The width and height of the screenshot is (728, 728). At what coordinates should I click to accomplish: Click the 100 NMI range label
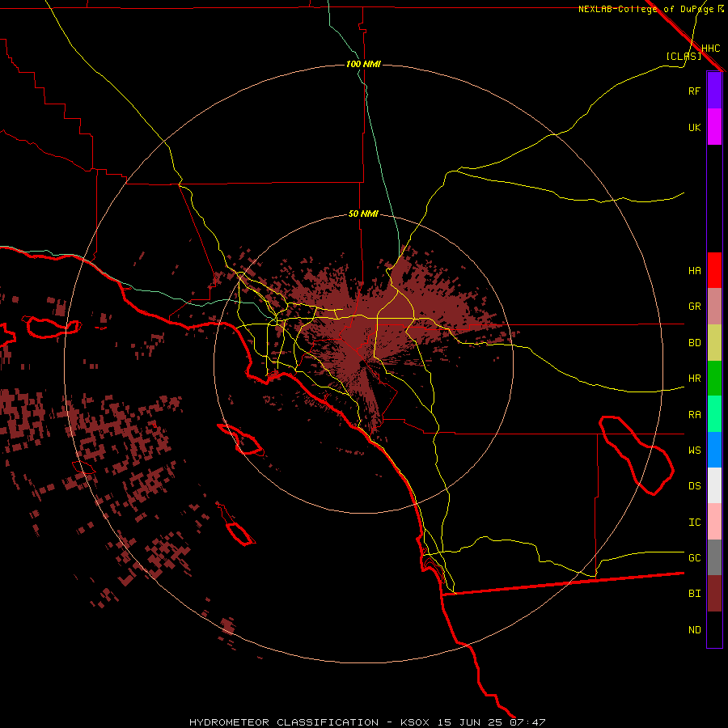(363, 64)
